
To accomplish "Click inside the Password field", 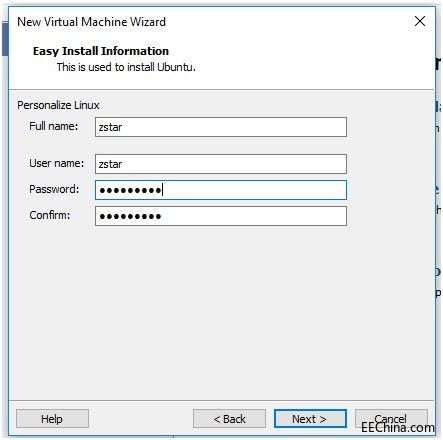I will (221, 190).
